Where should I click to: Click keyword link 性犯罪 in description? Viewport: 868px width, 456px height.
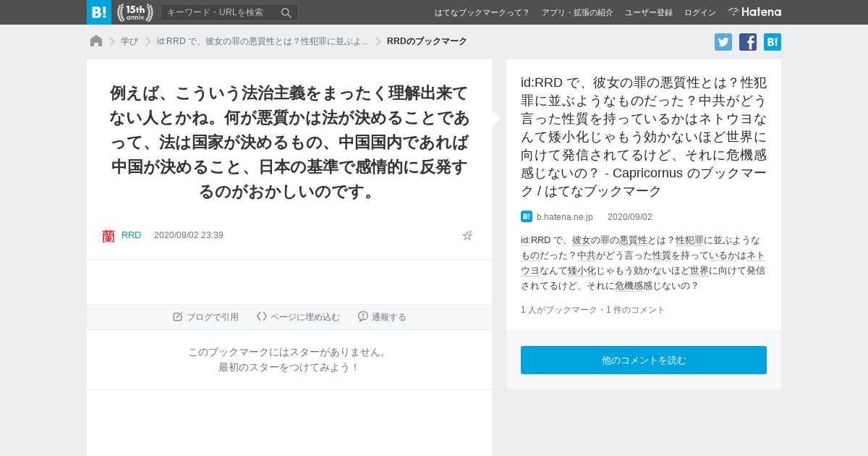689,240
